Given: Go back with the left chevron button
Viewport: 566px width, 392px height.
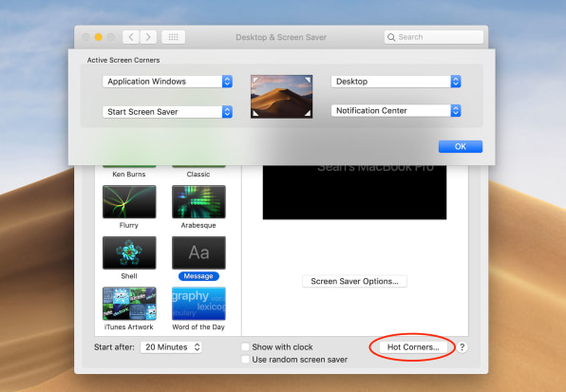Looking at the screenshot, I should (131, 37).
